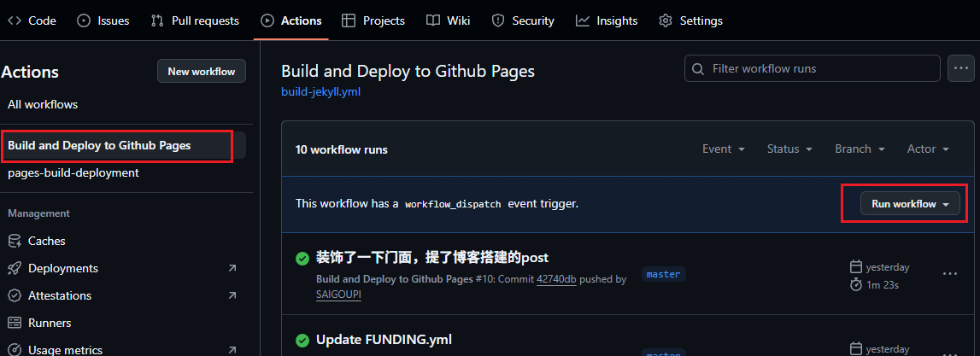980x356 pixels.
Task: Click calendar icon on Update FUNDING.yml run
Action: (x=856, y=348)
